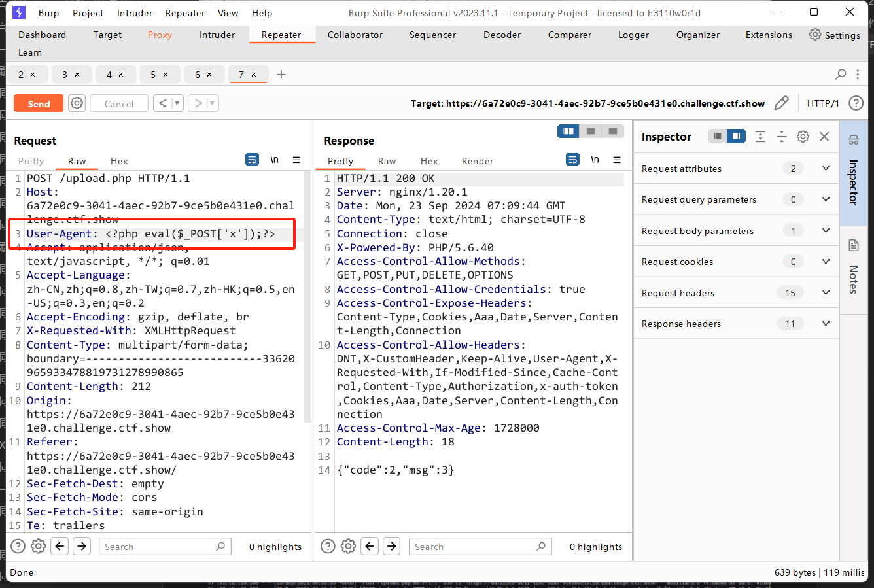Switch Inspector to the single-column layout
The image size is (874, 588).
(x=718, y=136)
